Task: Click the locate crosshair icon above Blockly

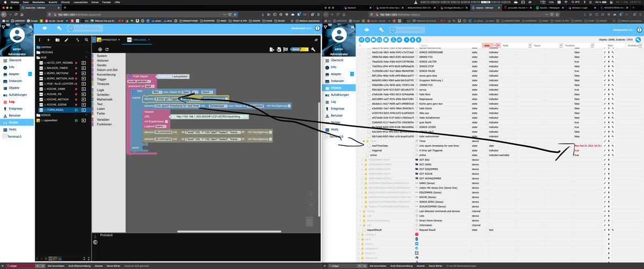Action: (x=99, y=49)
